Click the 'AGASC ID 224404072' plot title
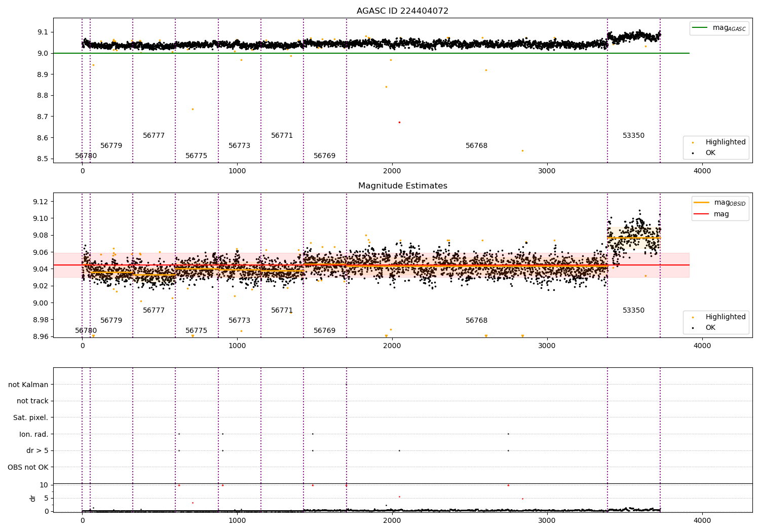760x532 pixels. (x=402, y=11)
